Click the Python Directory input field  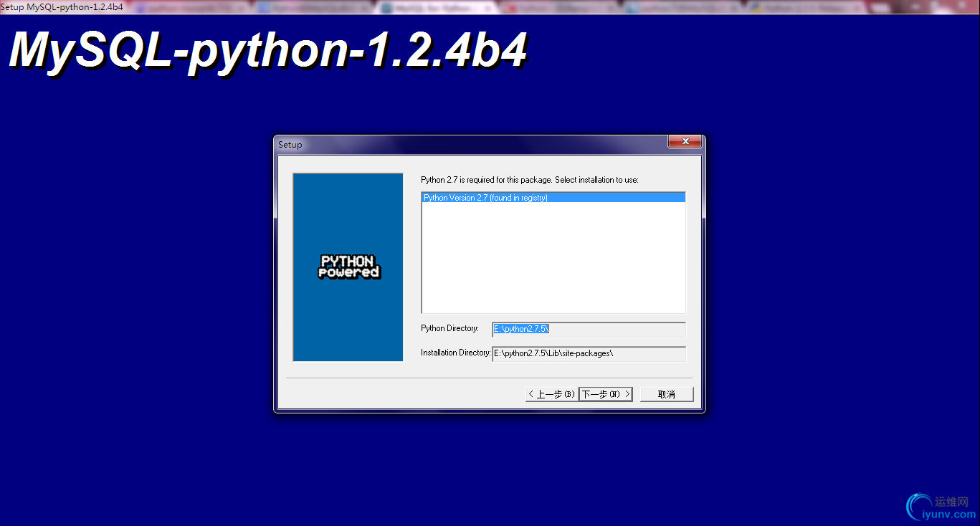[589, 329]
